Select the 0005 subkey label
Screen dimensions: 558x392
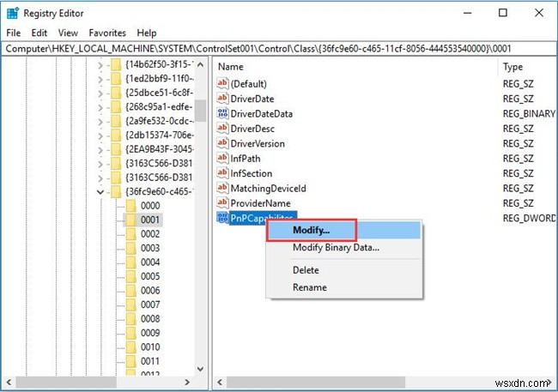coord(150,276)
